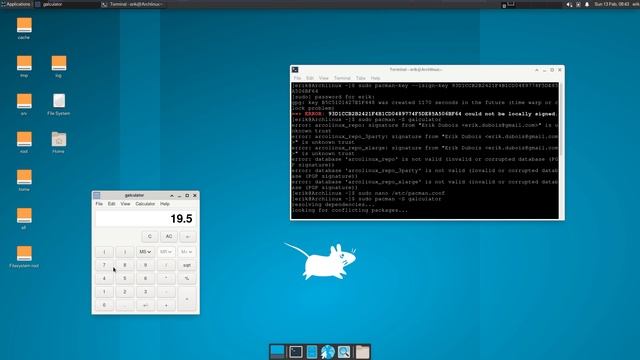
Task: Open the galculator Help menu
Action: point(165,204)
